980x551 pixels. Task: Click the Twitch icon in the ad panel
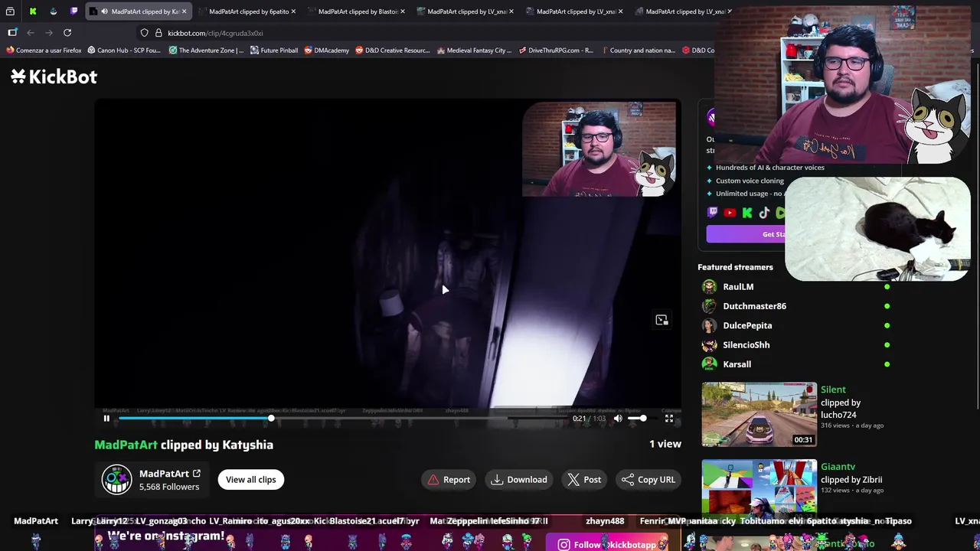pos(712,214)
